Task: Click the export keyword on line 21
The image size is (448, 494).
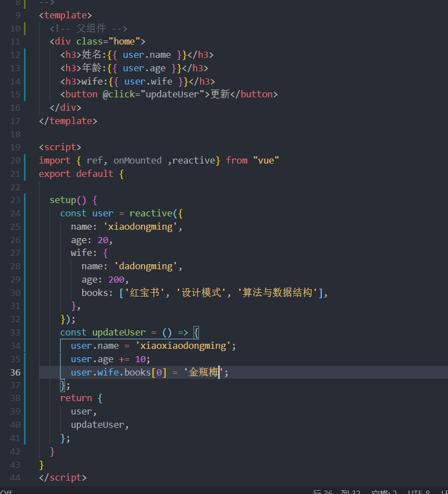Action: pyautogui.click(x=55, y=174)
